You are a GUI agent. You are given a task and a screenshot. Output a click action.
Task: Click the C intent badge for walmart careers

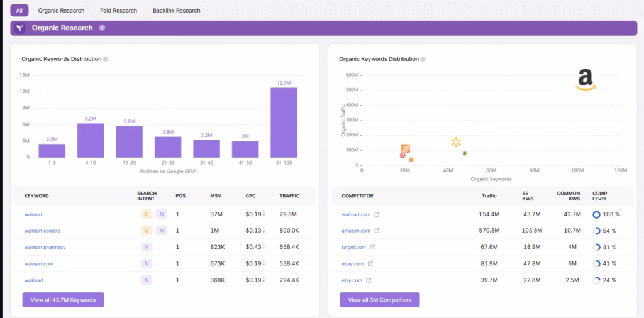(x=146, y=231)
